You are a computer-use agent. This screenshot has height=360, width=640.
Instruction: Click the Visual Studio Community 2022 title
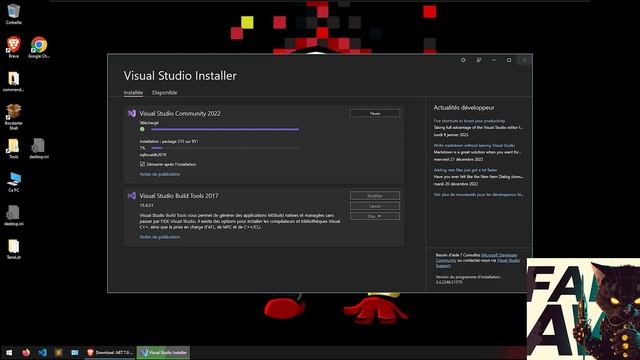point(180,113)
